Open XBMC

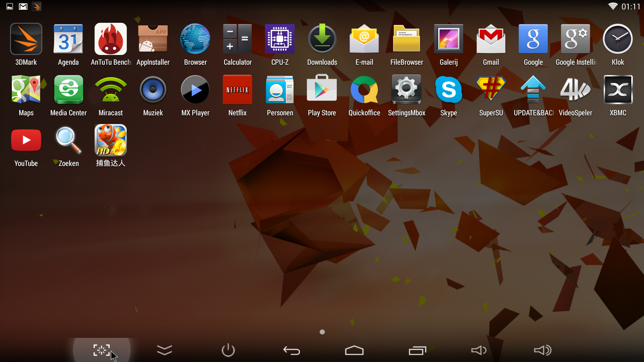point(618,89)
